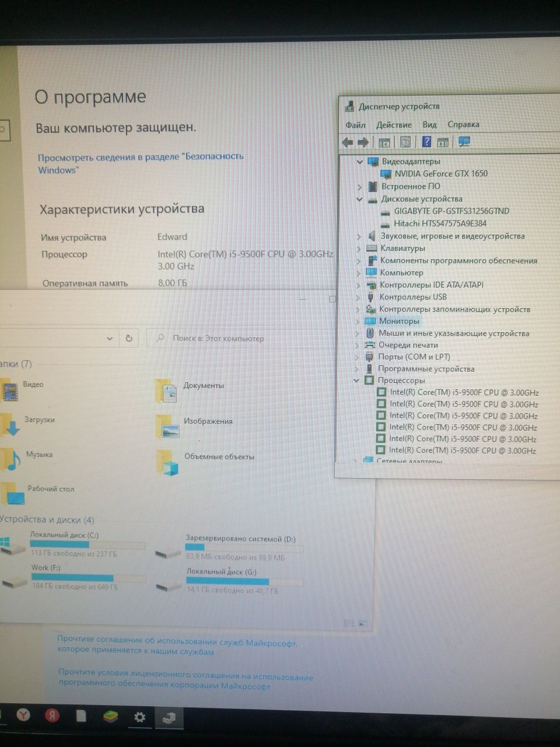Open the Microsoft services agreement link
560x747 pixels.
[x=177, y=646]
